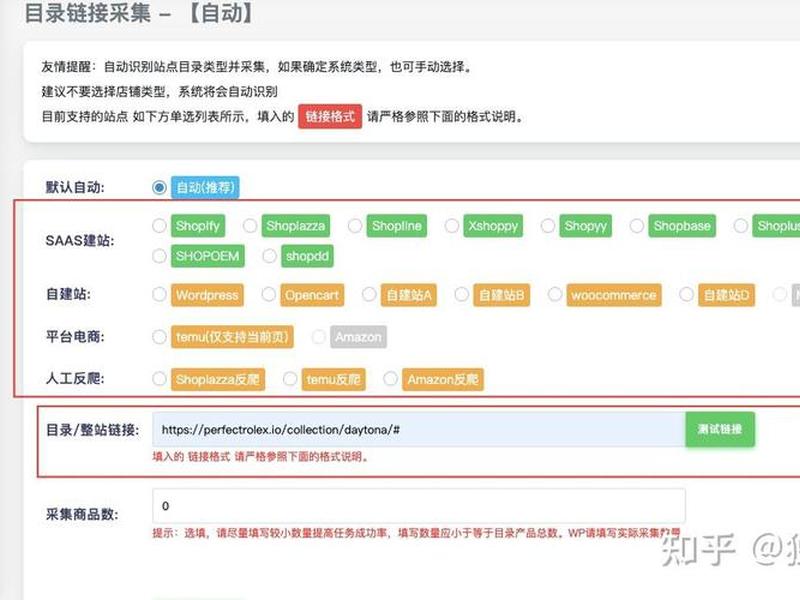Select the Shopbase radio button
Image resolution: width=800 pixels, height=600 pixels.
pos(637,226)
